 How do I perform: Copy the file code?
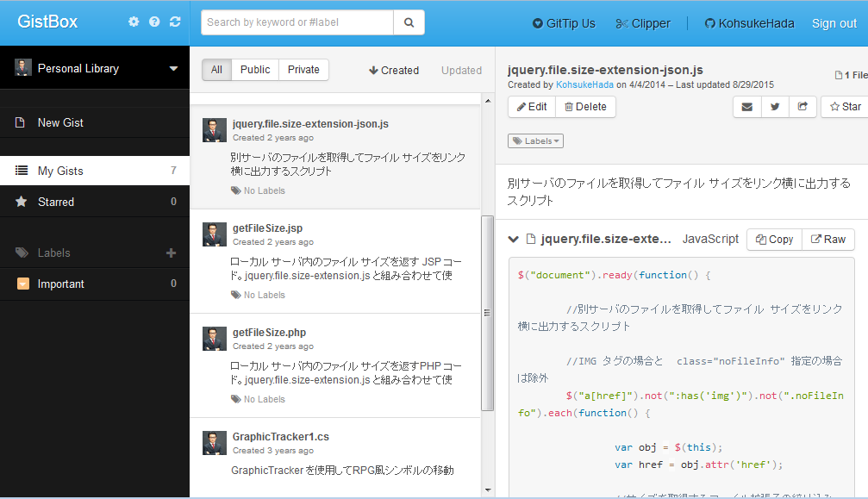tap(774, 239)
